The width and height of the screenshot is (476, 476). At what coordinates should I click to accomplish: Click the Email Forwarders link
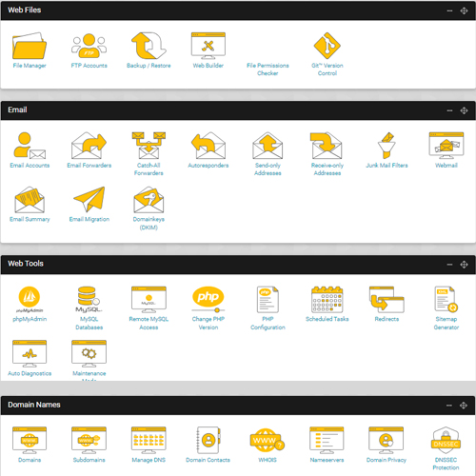[x=89, y=166]
